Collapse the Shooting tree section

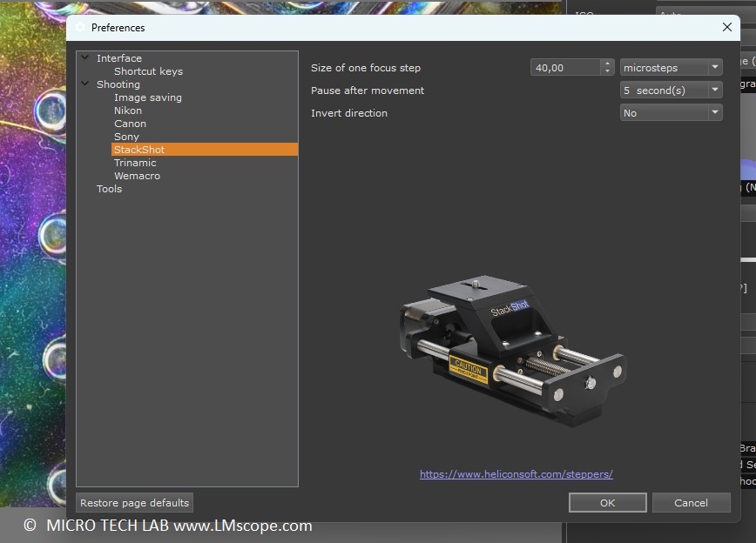[84, 84]
